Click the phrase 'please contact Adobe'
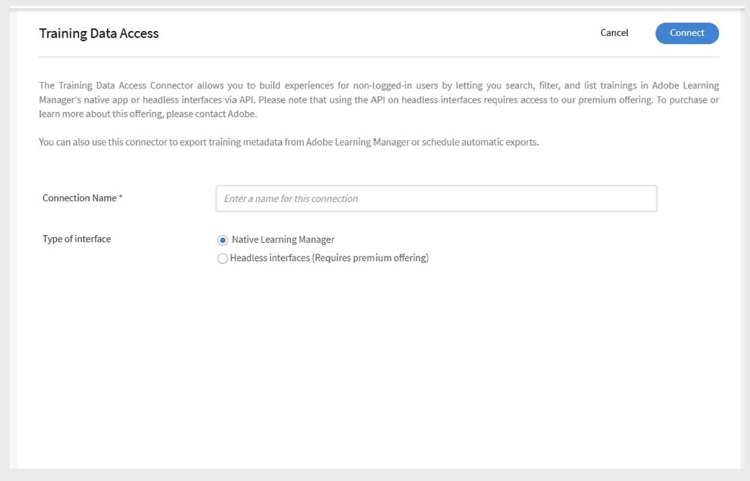Image resolution: width=750 pixels, height=481 pixels. click(211, 114)
